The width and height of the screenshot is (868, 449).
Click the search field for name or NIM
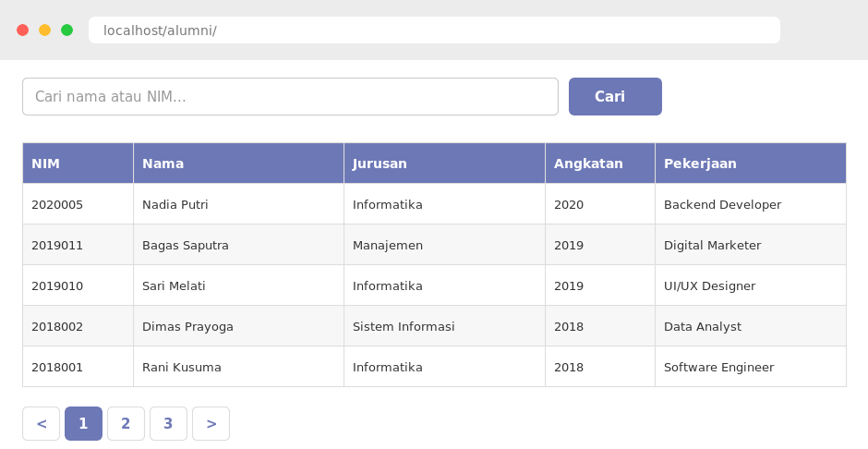(290, 96)
